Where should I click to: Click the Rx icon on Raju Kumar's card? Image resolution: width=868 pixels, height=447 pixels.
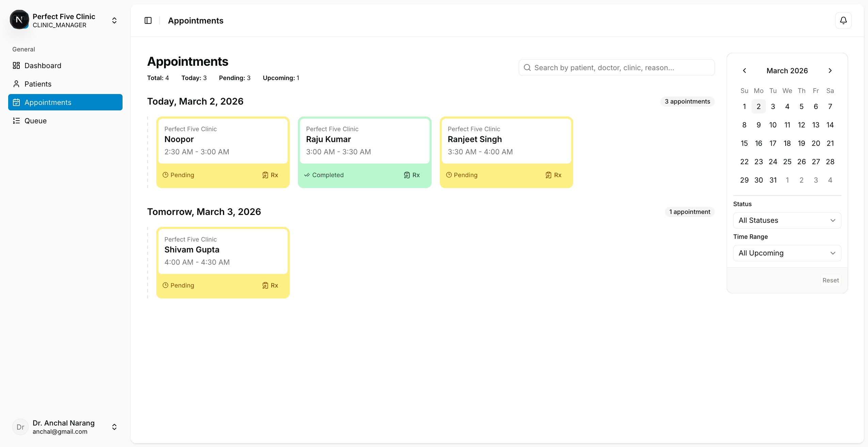[407, 175]
